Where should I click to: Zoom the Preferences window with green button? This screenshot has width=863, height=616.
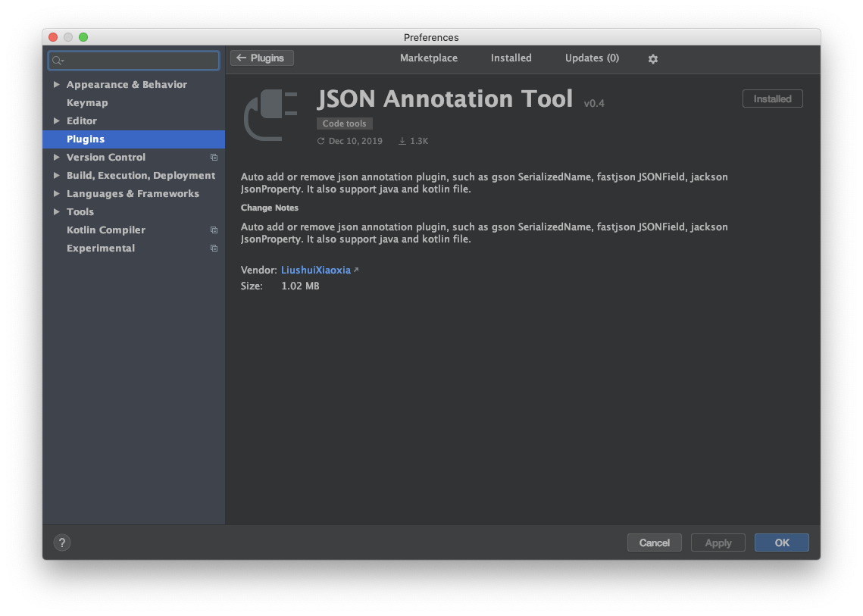(x=83, y=37)
